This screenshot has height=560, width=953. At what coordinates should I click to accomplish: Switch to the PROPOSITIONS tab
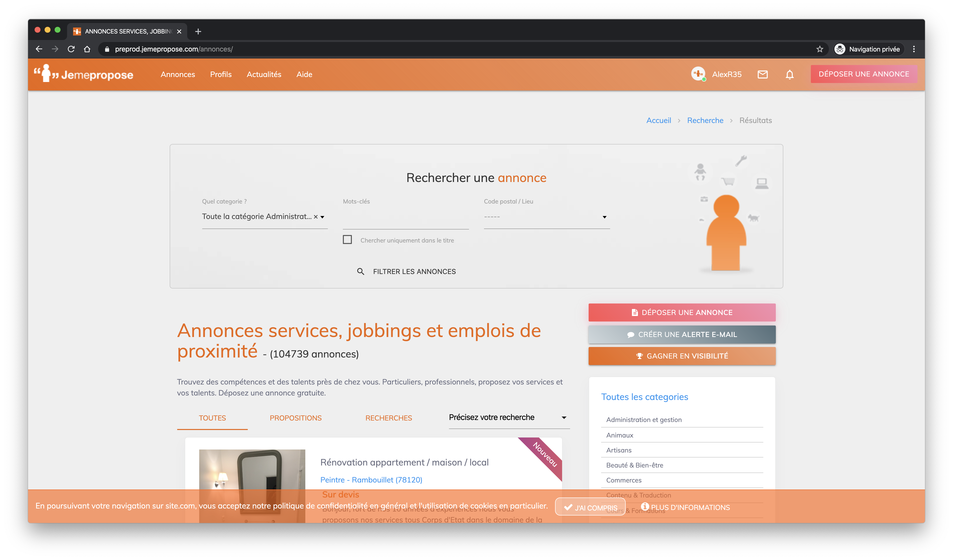click(295, 418)
